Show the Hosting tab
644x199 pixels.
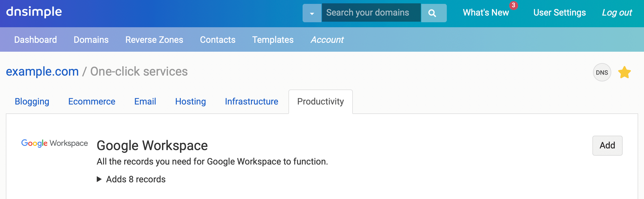[x=190, y=101]
